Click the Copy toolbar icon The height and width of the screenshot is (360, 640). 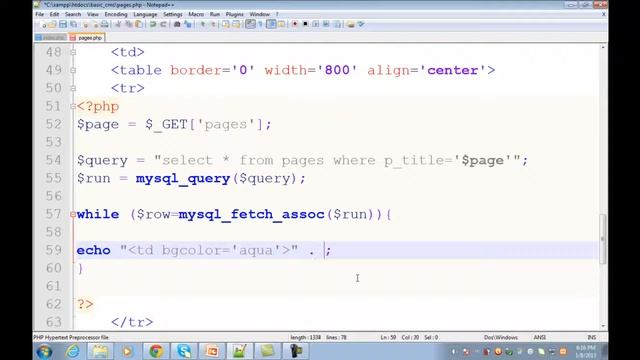coord(129,24)
